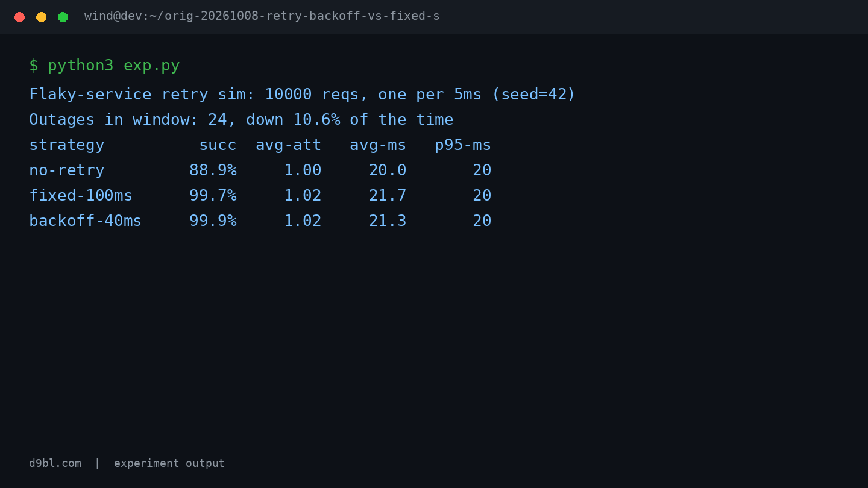Image resolution: width=868 pixels, height=488 pixels.
Task: Select the "fixed-100ms" strategy name
Action: [81, 196]
